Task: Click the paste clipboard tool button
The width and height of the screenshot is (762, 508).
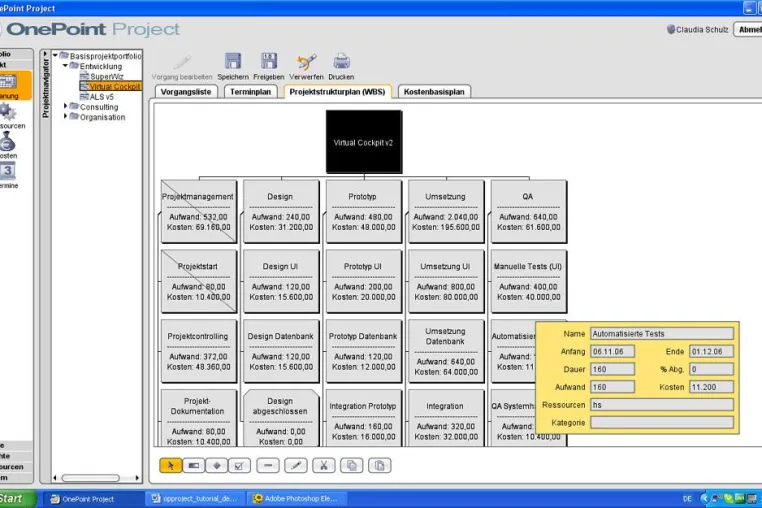Action: click(380, 466)
